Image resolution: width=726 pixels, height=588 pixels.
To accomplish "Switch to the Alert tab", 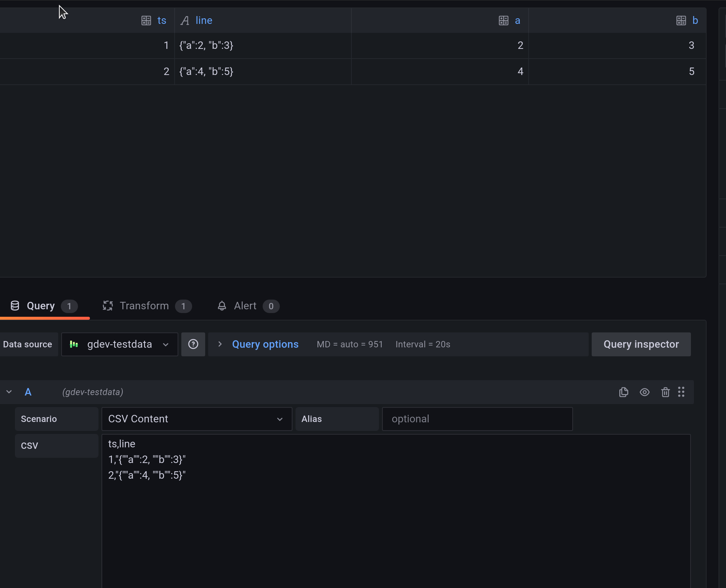I will [x=248, y=306].
